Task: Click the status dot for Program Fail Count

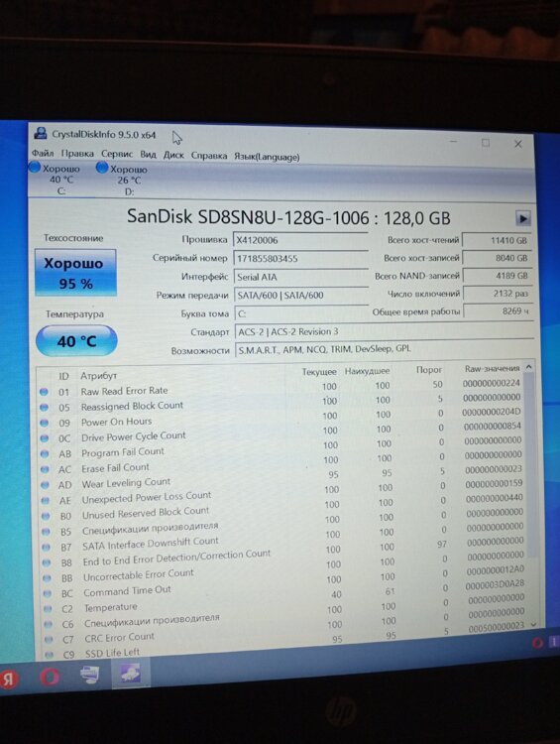Action: click(45, 453)
